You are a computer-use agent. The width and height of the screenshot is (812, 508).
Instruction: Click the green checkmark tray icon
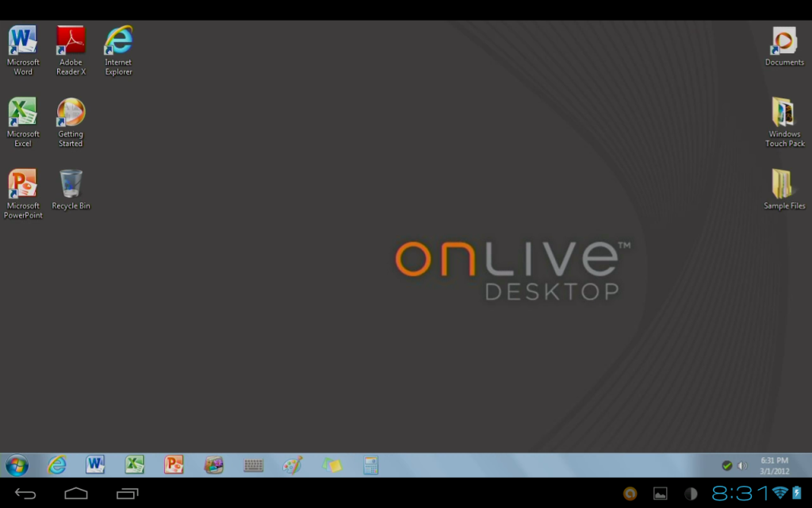727,465
